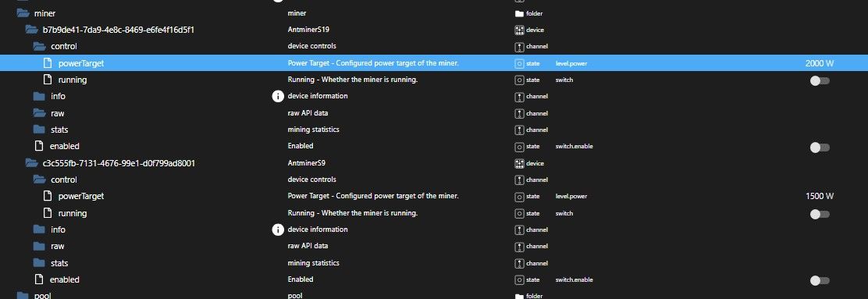The width and height of the screenshot is (868, 299).
Task: Collapse device b7b9de41-7da9-4e8c-8469-e6fe4f16d5f1
Action: tap(31, 30)
